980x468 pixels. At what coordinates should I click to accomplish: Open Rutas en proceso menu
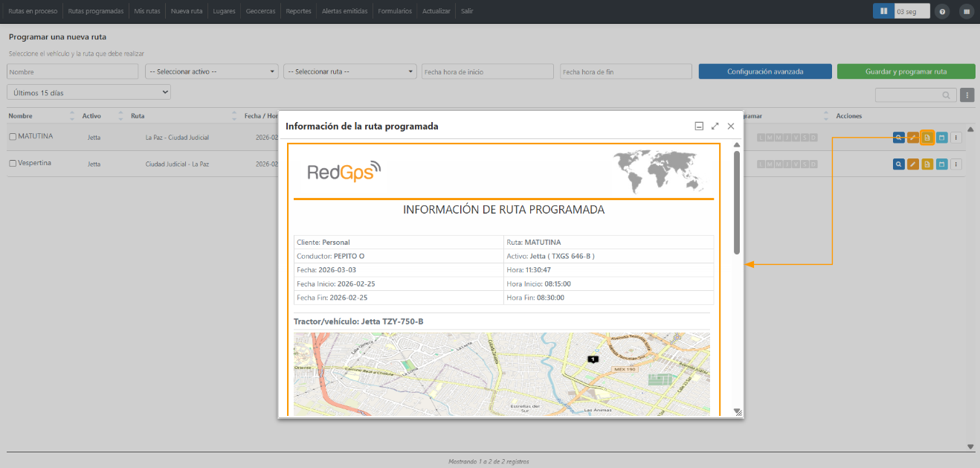pyautogui.click(x=33, y=11)
